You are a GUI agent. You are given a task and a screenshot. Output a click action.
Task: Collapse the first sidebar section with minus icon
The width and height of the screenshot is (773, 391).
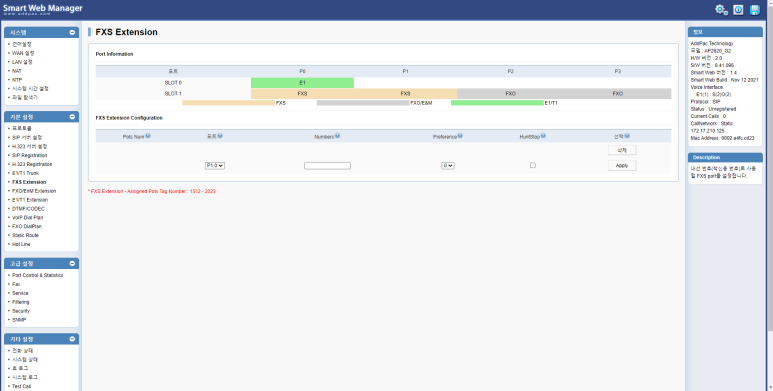72,33
